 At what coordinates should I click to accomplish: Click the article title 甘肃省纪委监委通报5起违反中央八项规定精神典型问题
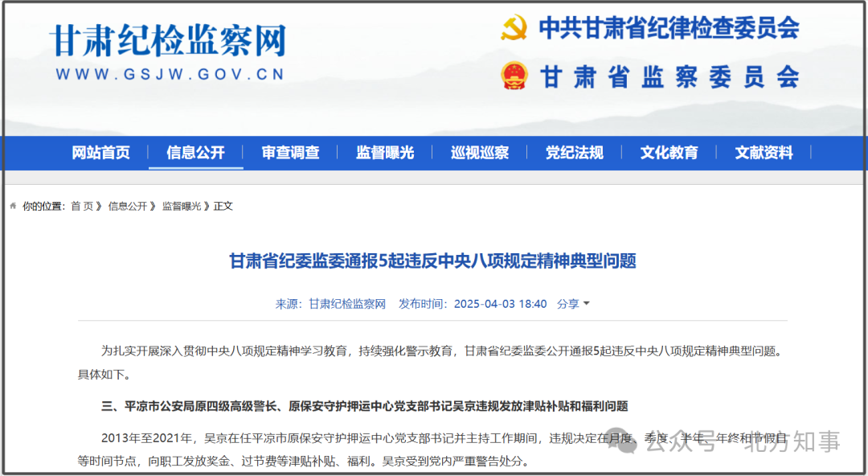(433, 261)
